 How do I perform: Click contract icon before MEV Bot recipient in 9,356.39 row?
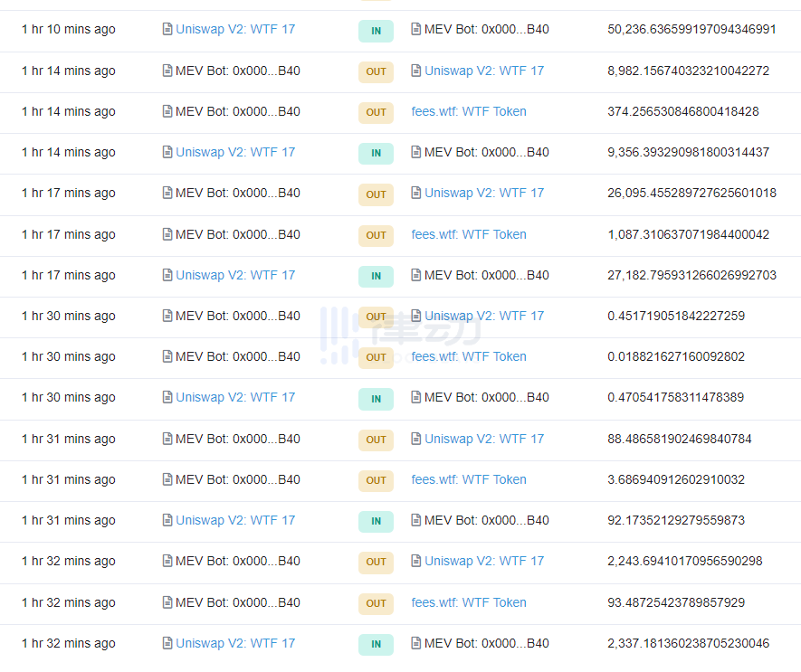pyautogui.click(x=416, y=152)
